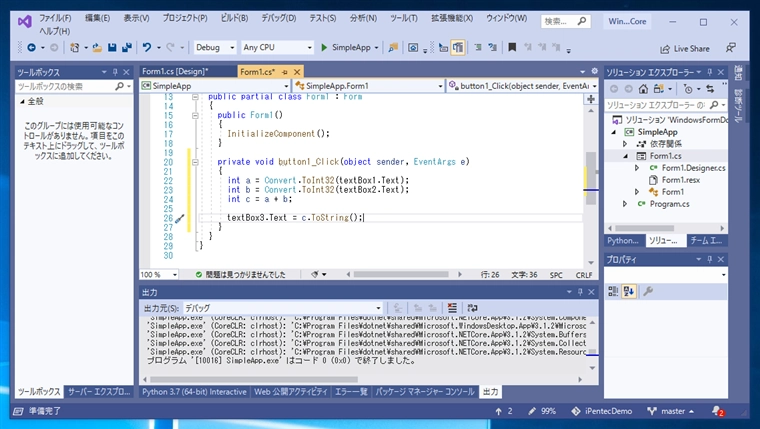
Task: Open the Any CPU platform dropdown
Action: coord(277,47)
